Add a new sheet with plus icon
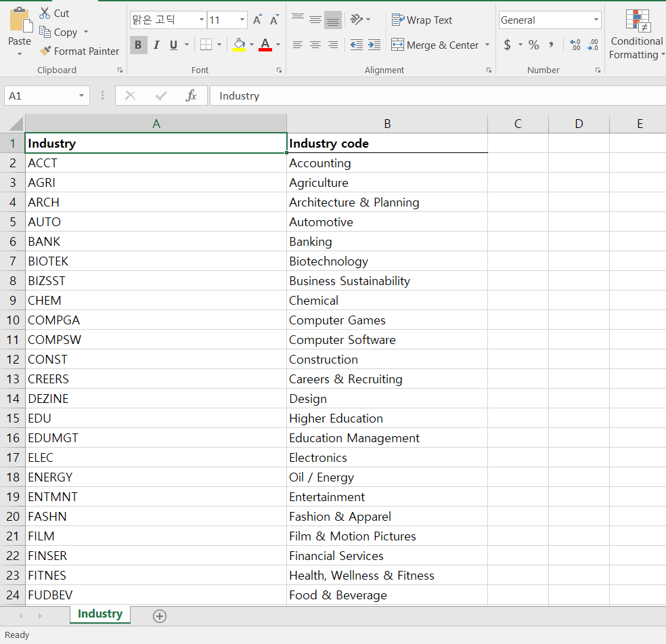666x644 pixels. [160, 616]
